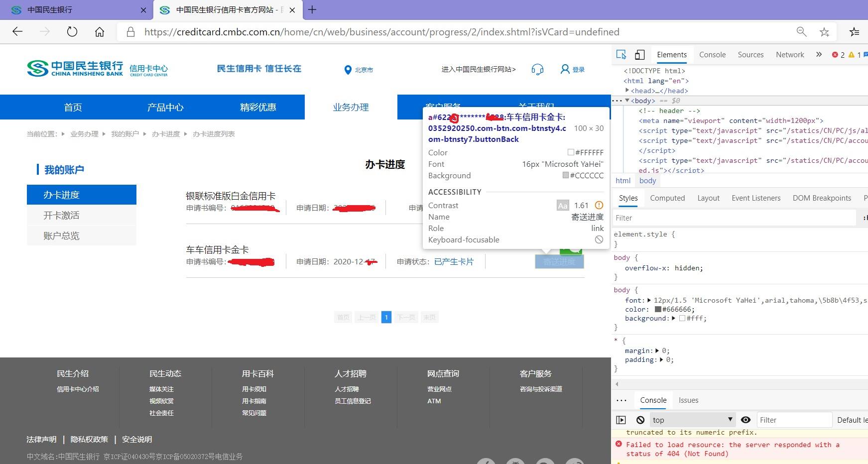Collapse the body element node
The image size is (868, 464).
coord(627,101)
